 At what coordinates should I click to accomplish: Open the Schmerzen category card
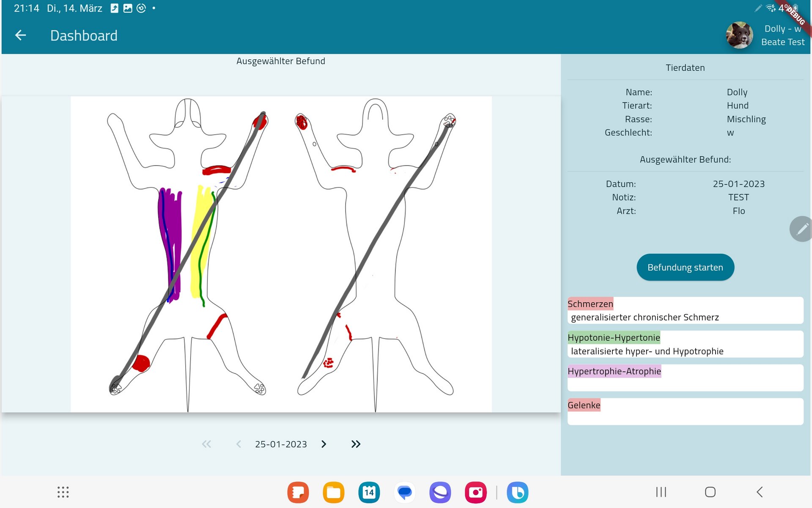click(685, 310)
